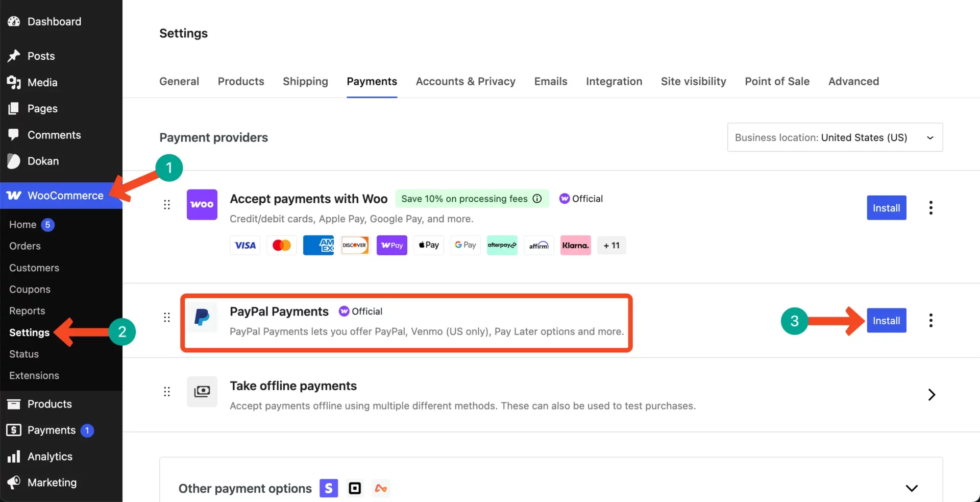This screenshot has width=980, height=502.
Task: Click the Discover card icon
Action: [355, 245]
